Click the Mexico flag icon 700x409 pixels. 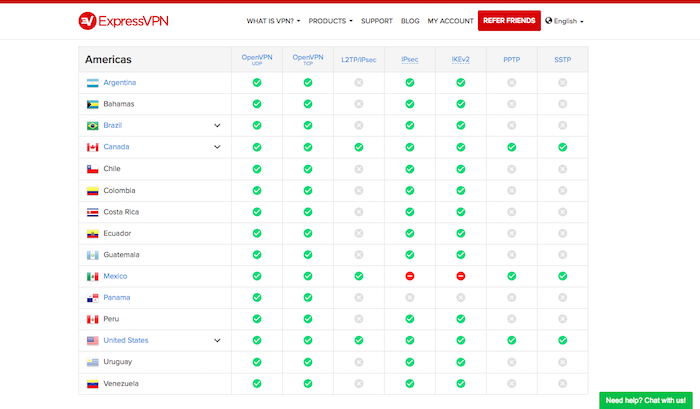point(92,277)
